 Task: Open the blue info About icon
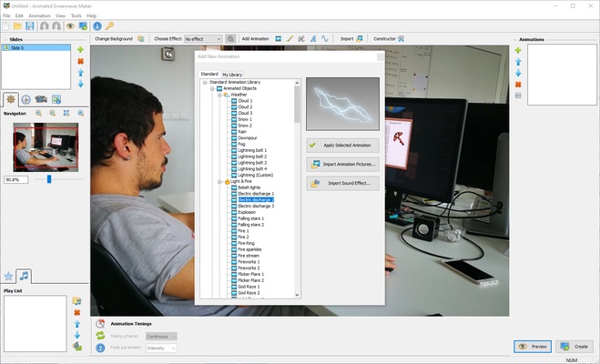[97, 26]
